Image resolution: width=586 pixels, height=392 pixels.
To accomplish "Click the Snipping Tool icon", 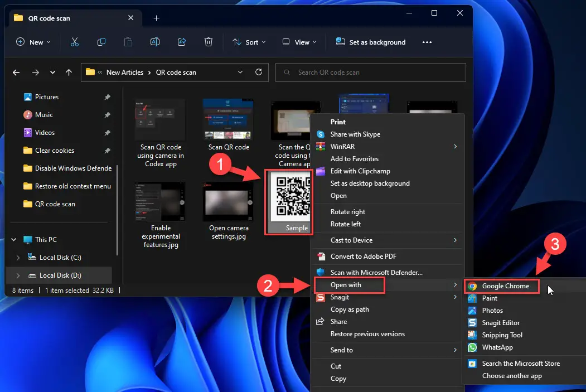I will [x=472, y=335].
